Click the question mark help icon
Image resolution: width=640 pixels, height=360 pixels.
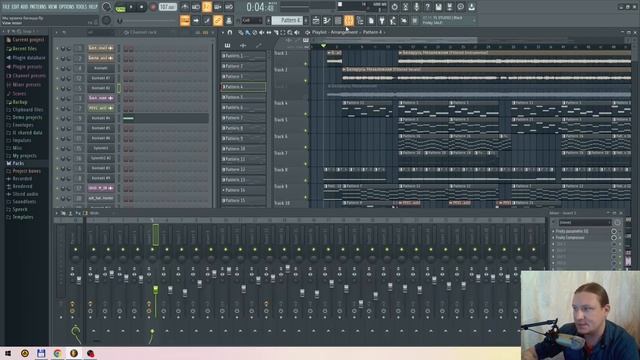click(427, 7)
